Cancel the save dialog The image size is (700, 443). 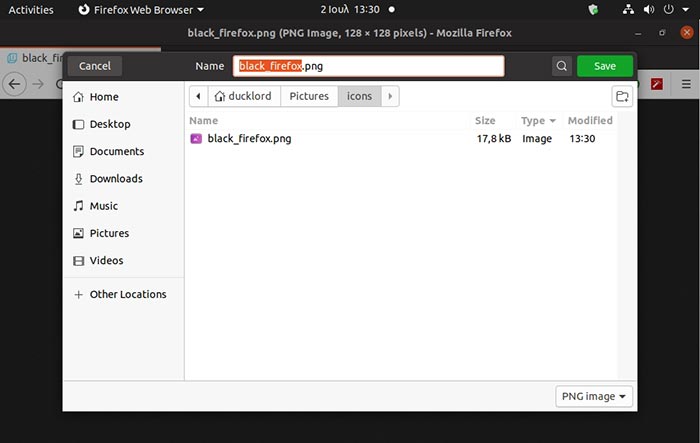click(x=95, y=66)
